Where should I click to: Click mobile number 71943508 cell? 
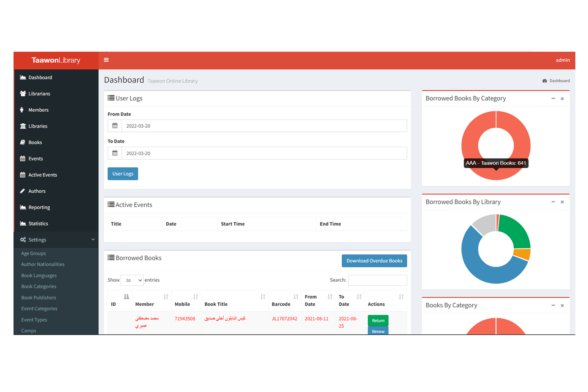pos(185,319)
